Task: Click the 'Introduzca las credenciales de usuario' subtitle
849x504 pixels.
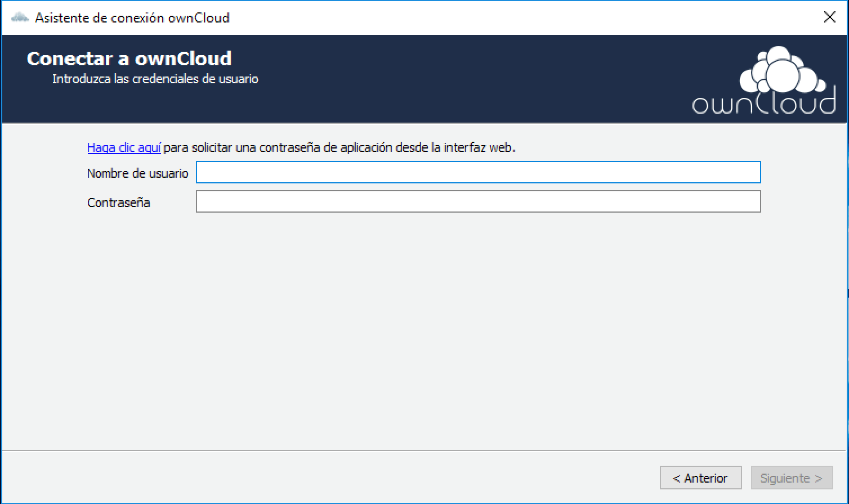Action: point(155,79)
